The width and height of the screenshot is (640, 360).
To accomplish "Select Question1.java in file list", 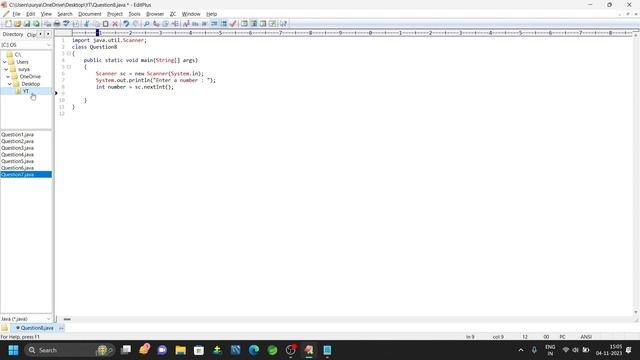I will [x=18, y=134].
